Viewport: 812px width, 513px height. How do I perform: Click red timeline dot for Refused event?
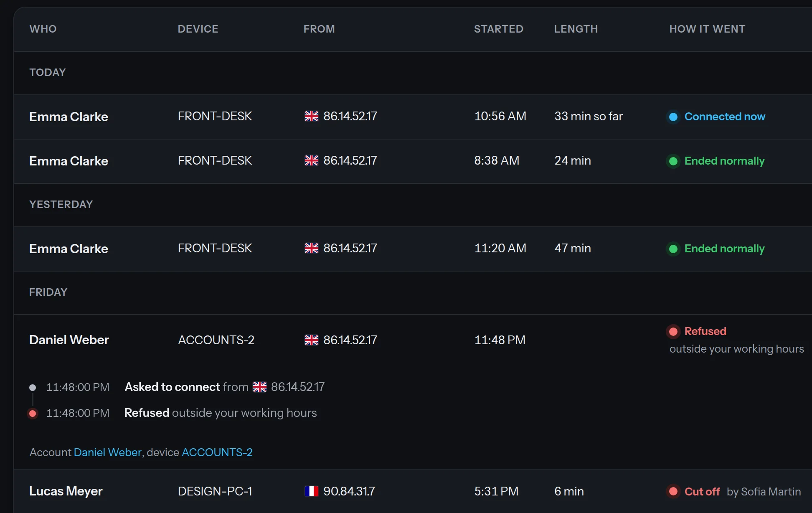tap(33, 413)
